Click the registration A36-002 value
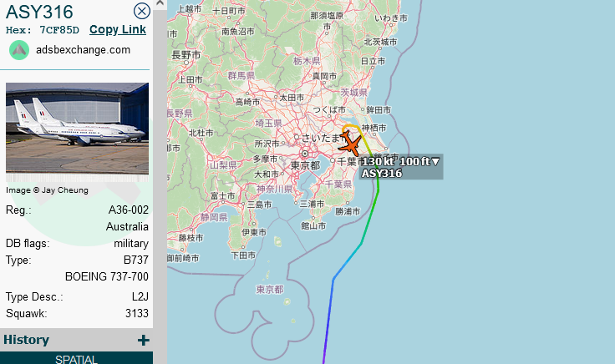Viewport: 615px width, 364px height. pos(128,210)
